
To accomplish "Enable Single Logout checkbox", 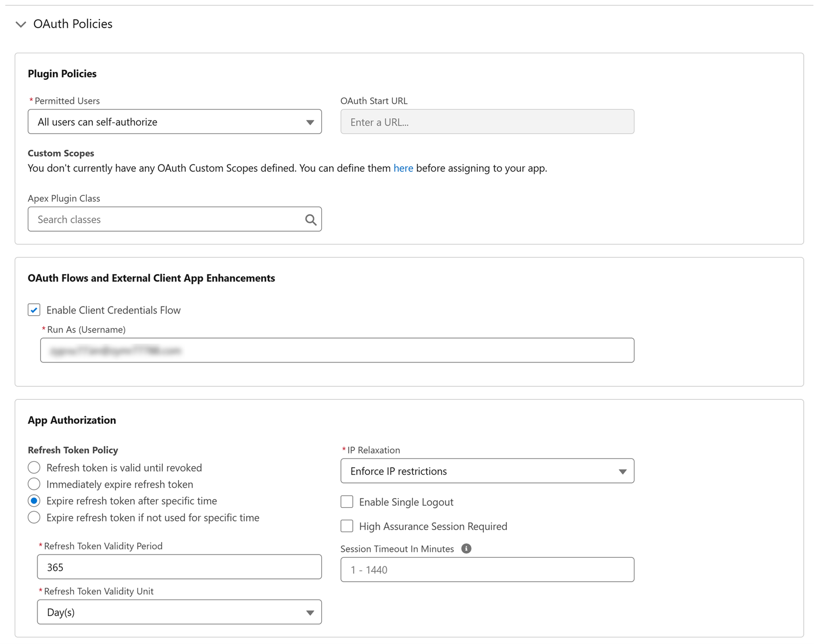I will point(347,502).
